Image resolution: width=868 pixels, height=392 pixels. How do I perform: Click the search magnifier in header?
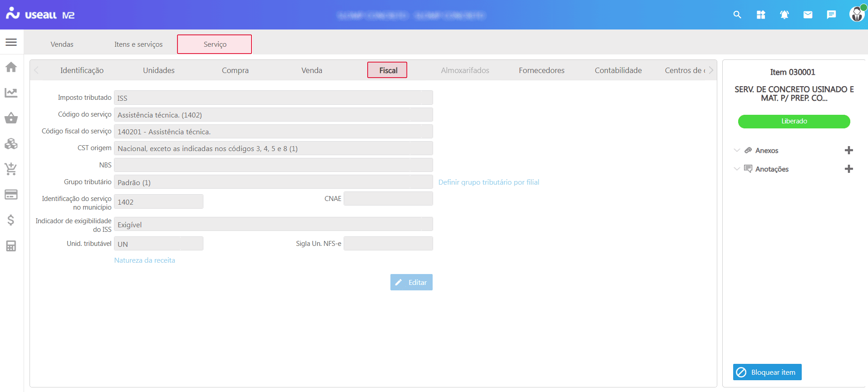pyautogui.click(x=737, y=15)
